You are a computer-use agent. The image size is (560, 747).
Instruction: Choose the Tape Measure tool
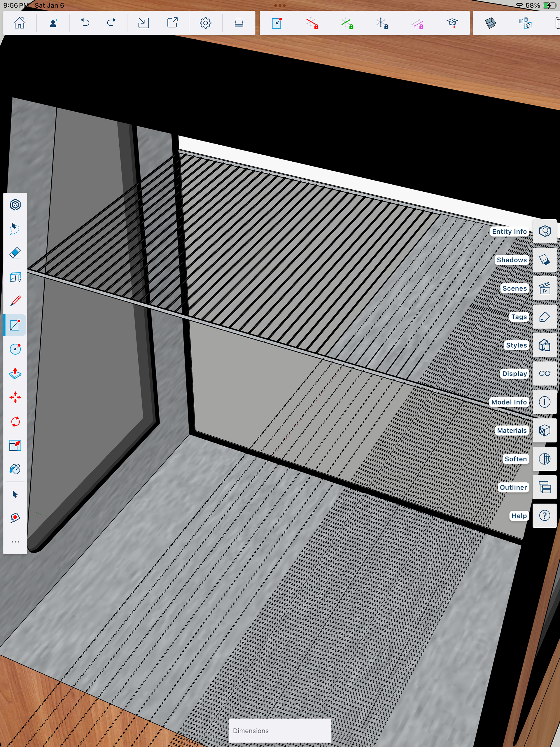(15, 518)
